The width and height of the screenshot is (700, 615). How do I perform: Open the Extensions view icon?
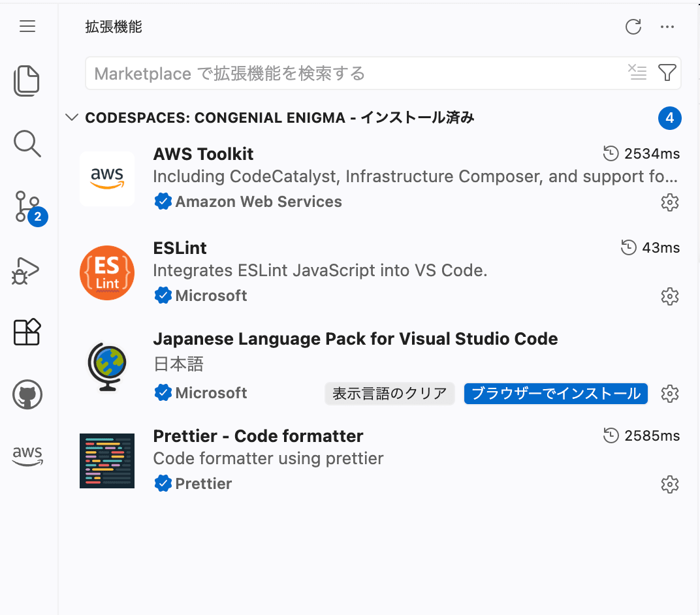[27, 332]
